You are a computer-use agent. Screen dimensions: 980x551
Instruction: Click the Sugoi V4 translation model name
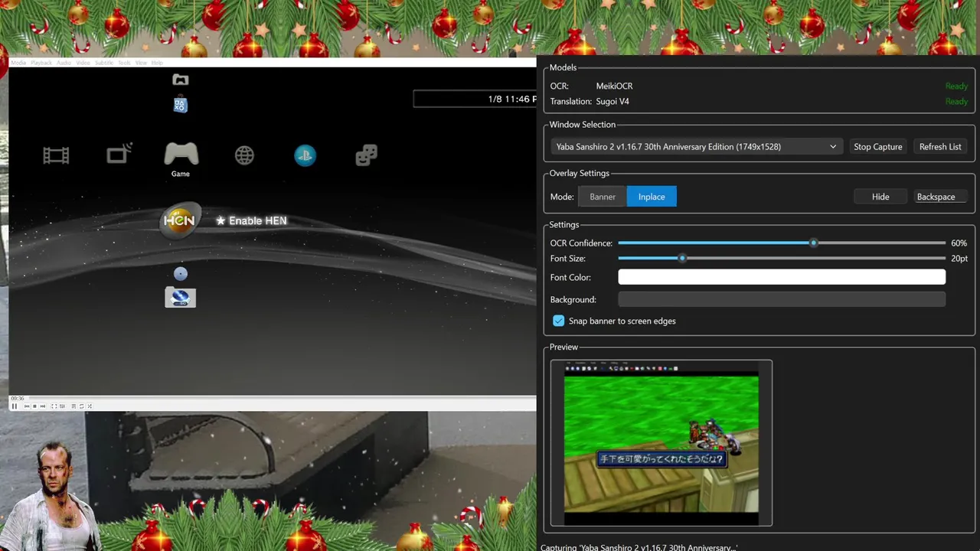point(612,101)
